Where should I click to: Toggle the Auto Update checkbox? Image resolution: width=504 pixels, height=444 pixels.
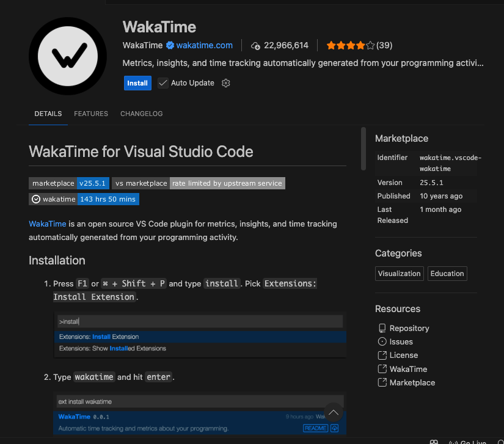pyautogui.click(x=163, y=82)
